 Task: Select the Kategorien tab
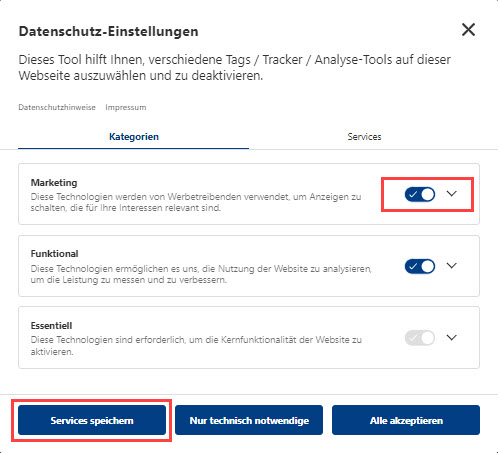coord(134,137)
